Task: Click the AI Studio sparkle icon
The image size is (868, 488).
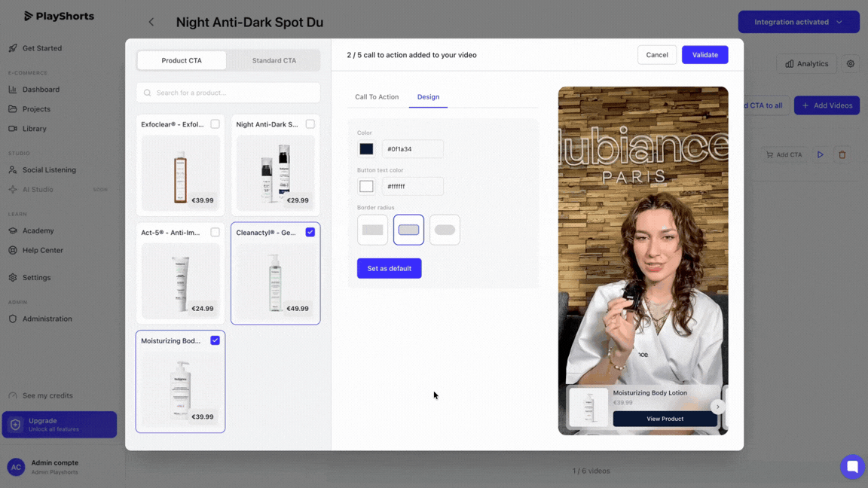Action: [x=13, y=189]
